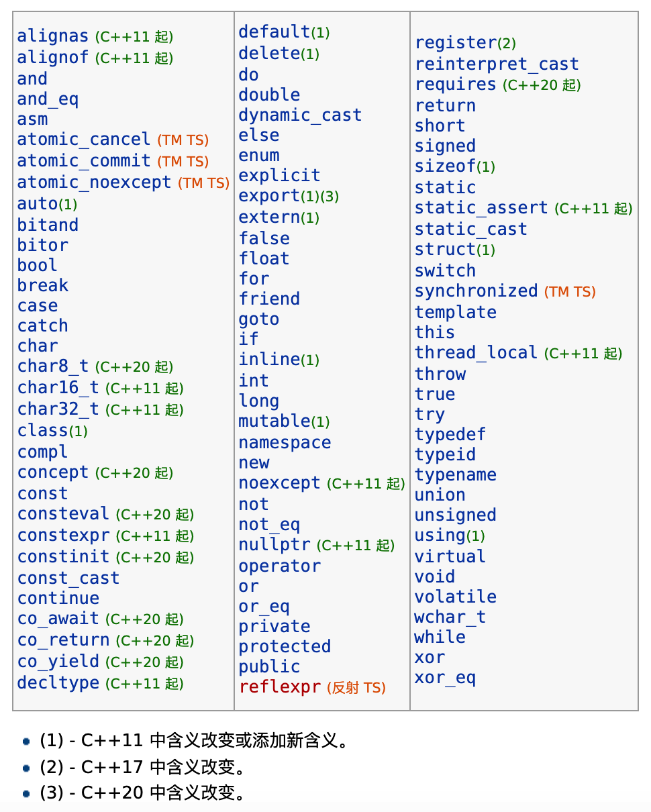The image size is (651, 812).
Task: Open the wchar_t keyword link
Action: coord(450,617)
